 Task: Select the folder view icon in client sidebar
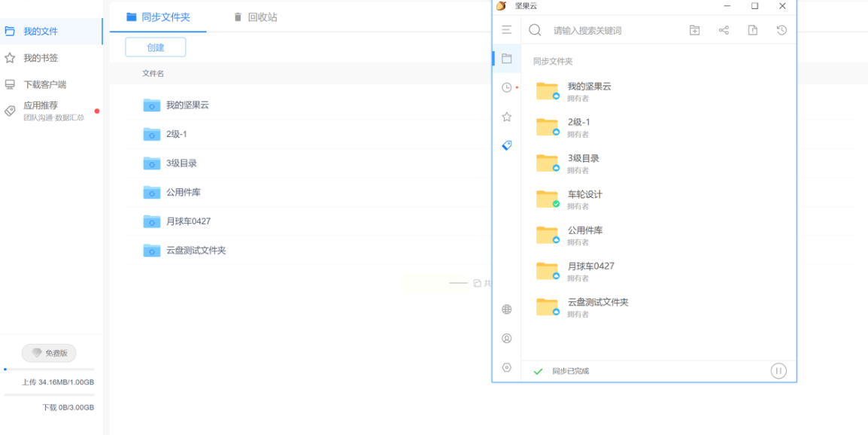(x=506, y=58)
